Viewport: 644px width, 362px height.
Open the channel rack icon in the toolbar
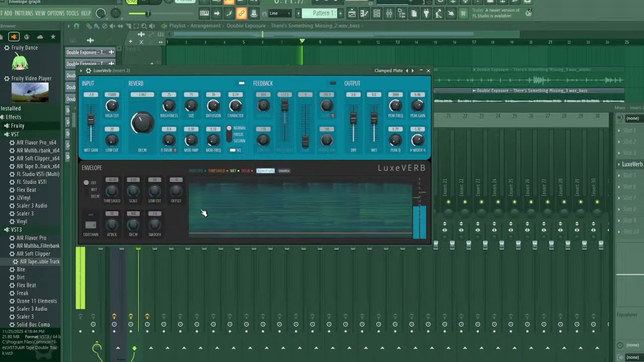click(376, 14)
